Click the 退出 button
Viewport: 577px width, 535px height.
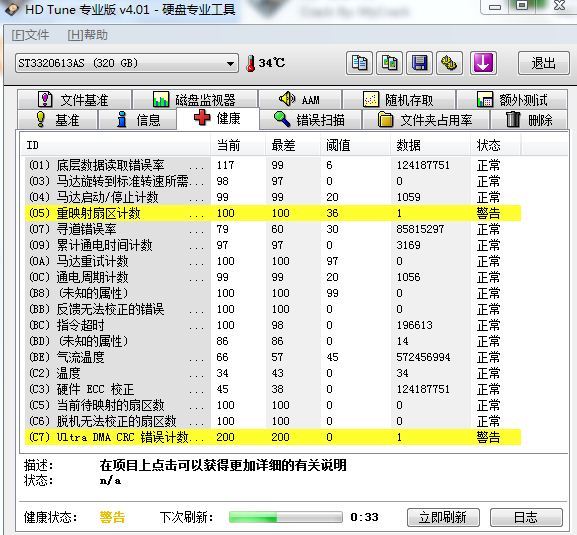544,63
